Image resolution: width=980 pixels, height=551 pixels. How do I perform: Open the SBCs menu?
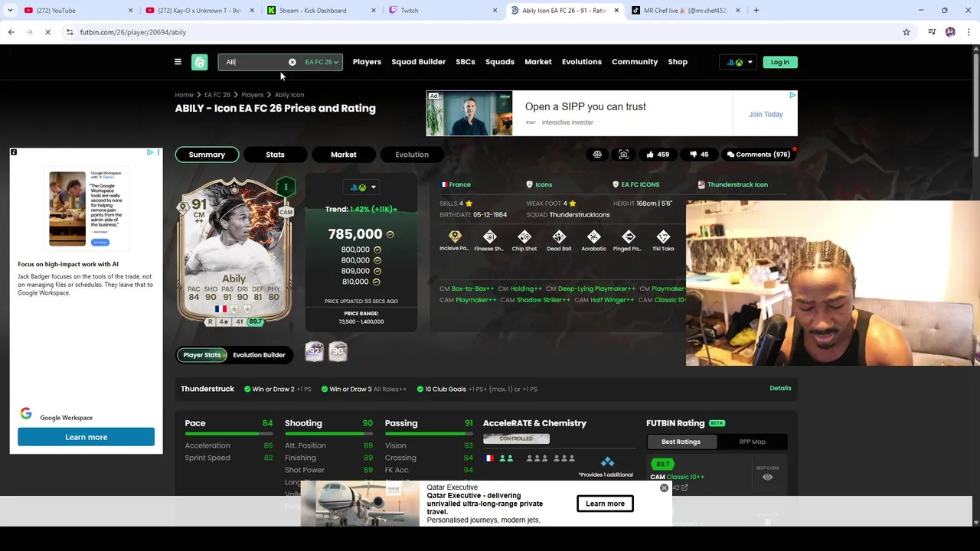[465, 62]
